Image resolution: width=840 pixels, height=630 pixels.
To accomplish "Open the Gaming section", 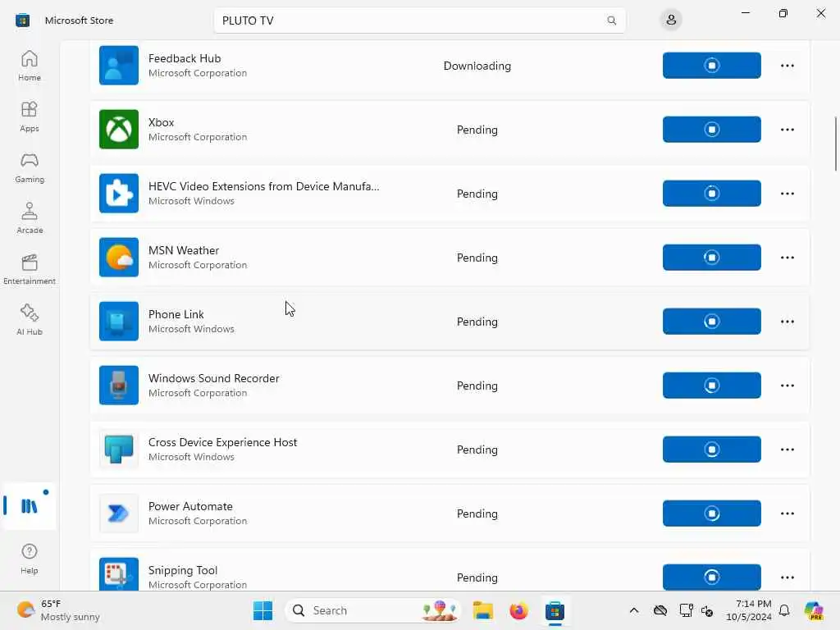I will pyautogui.click(x=30, y=167).
